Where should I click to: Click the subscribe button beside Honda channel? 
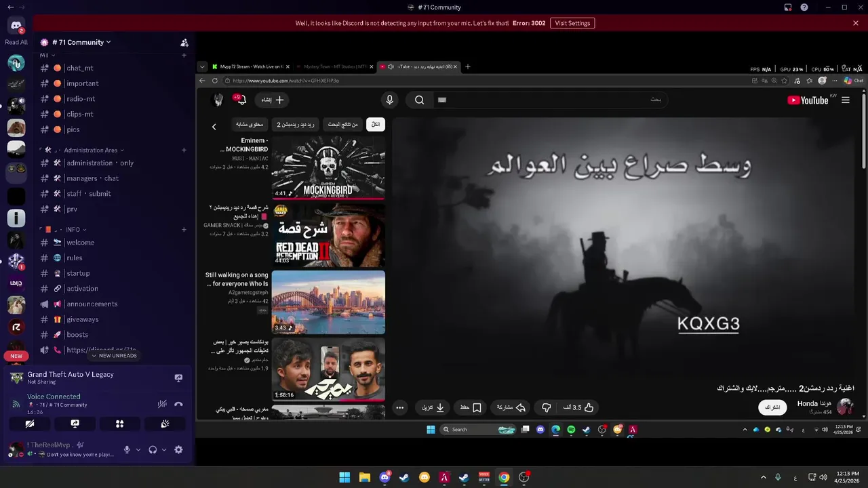[x=772, y=407]
